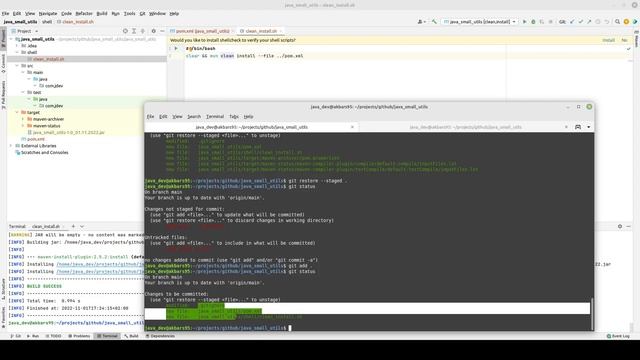Click the Build hammer icon in toolbar
Viewport: 640px width, 360px height.
point(434,22)
